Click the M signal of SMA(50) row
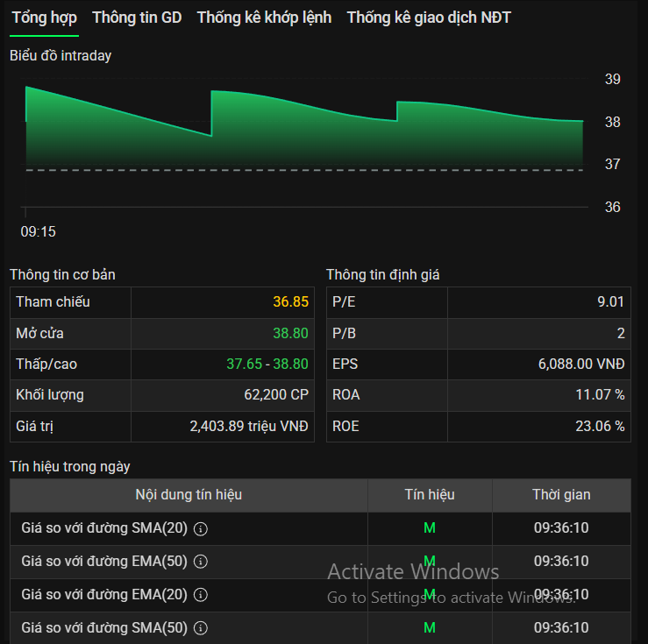 (x=430, y=628)
